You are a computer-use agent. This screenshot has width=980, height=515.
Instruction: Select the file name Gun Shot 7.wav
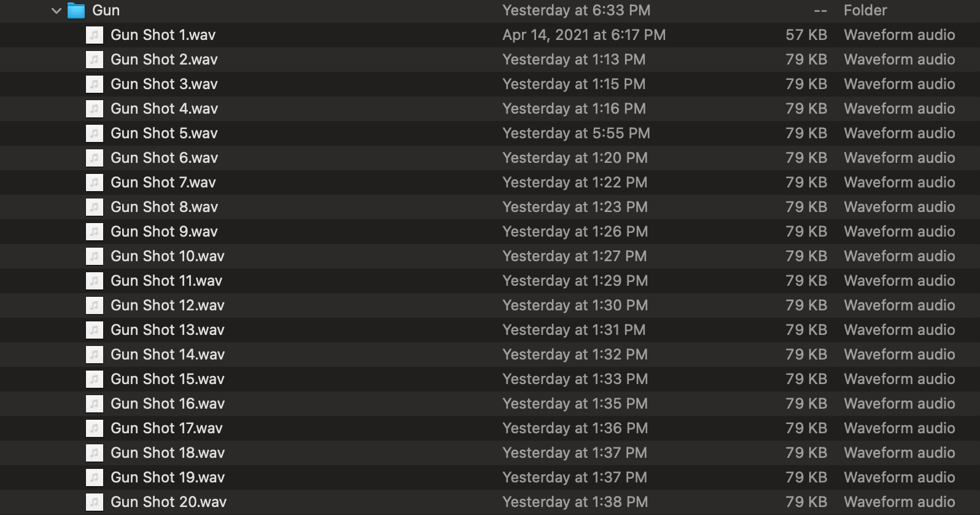coord(163,183)
